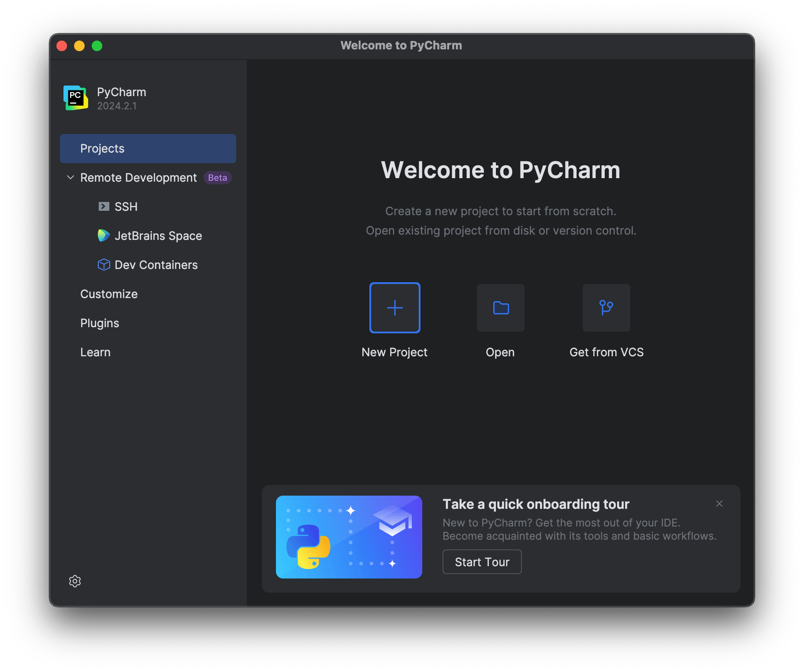The height and width of the screenshot is (672, 804).
Task: Switch to the Customize section
Action: click(108, 294)
